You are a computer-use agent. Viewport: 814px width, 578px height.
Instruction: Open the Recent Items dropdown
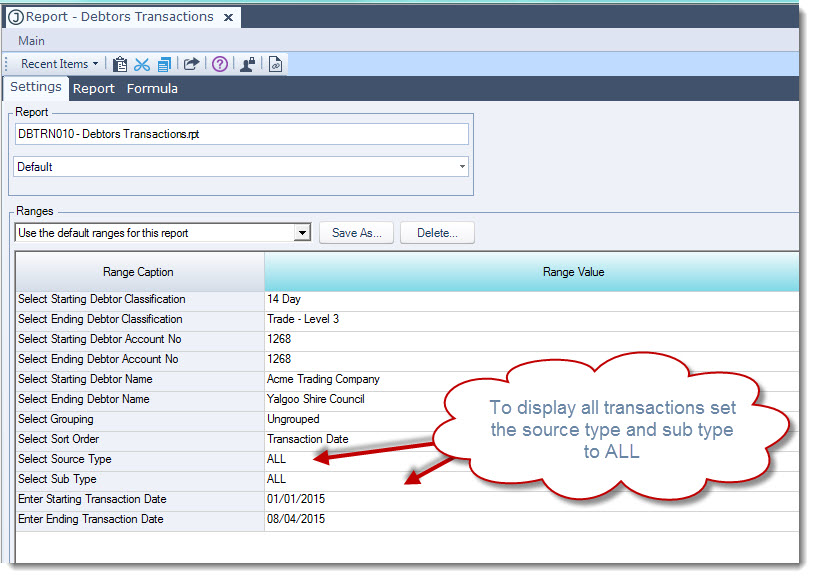pos(59,64)
